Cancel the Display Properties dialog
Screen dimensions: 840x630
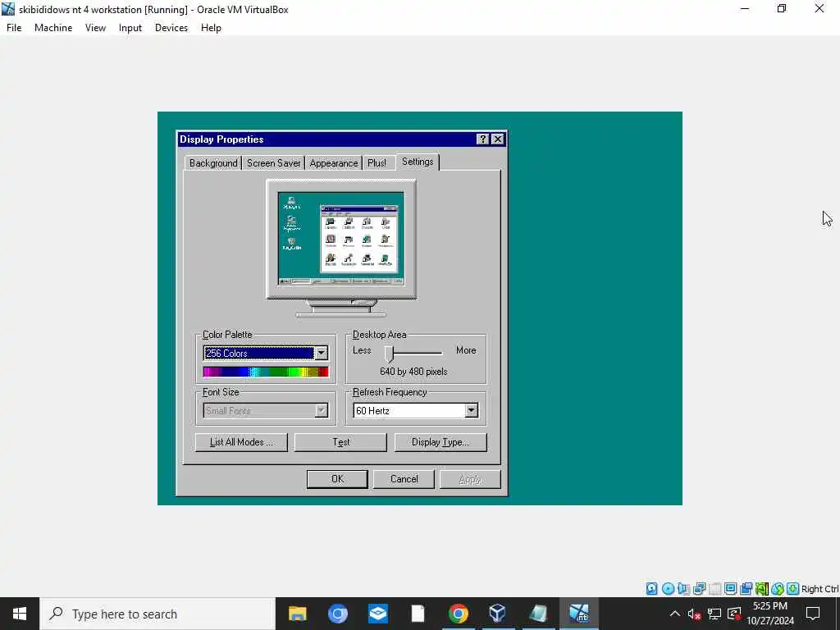click(404, 479)
